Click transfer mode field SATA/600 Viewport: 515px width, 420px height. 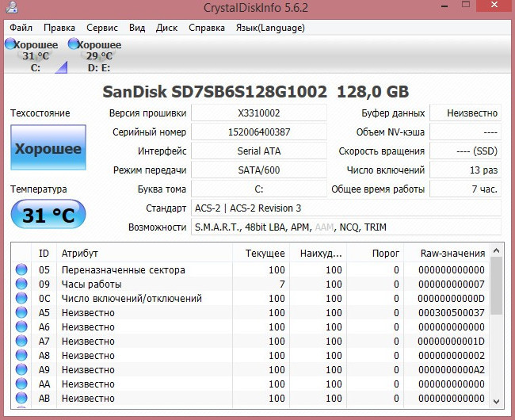click(x=259, y=170)
